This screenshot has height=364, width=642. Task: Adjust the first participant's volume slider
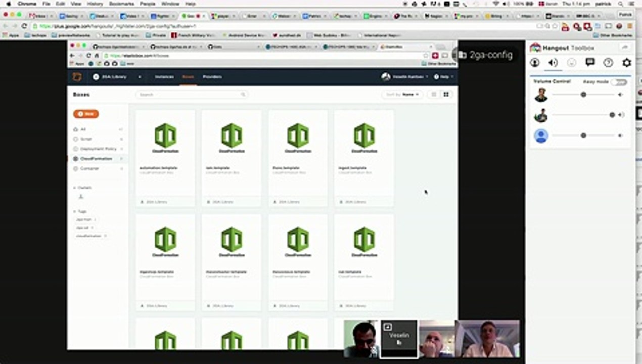[583, 95]
